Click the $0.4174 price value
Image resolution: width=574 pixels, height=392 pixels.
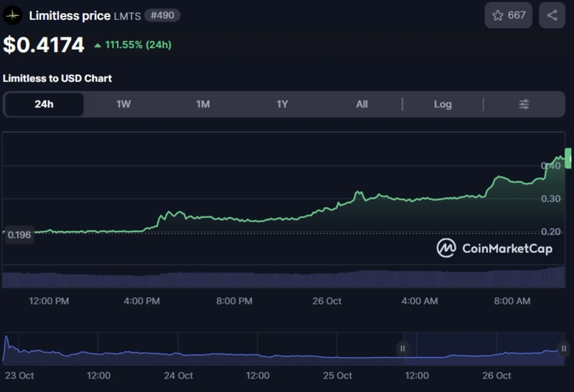click(x=44, y=45)
